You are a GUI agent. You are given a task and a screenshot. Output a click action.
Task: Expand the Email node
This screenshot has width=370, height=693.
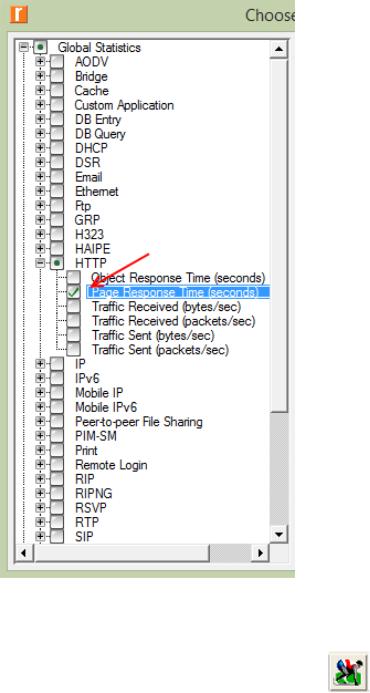[x=40, y=177]
